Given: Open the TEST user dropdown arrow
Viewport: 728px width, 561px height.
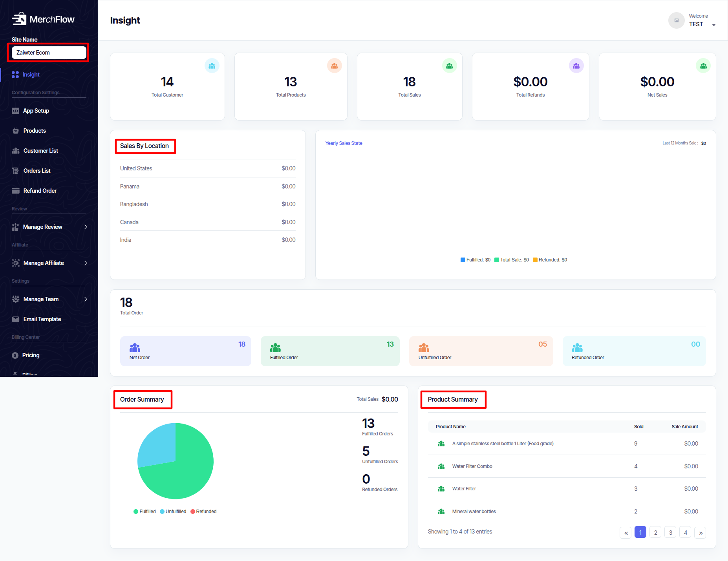Looking at the screenshot, I should (x=713, y=25).
